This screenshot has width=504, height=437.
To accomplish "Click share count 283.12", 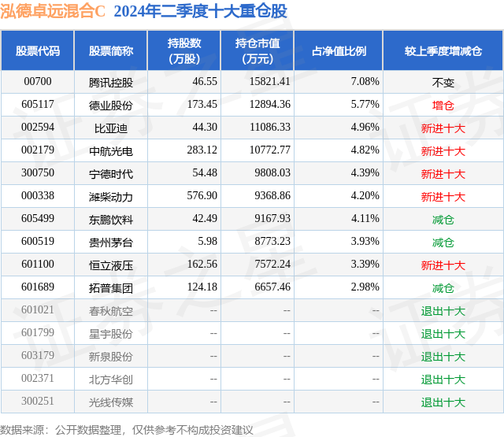I will click(202, 150).
